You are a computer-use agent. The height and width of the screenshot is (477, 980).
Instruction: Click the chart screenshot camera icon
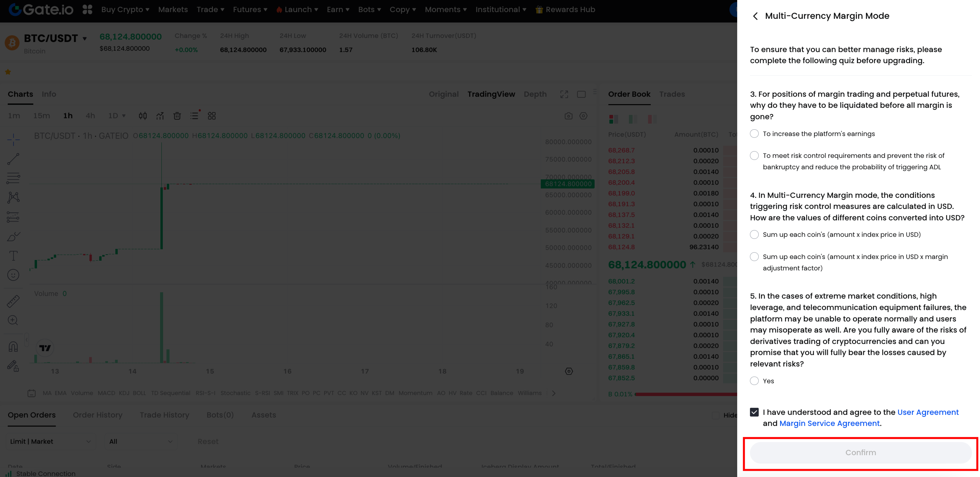click(x=568, y=116)
